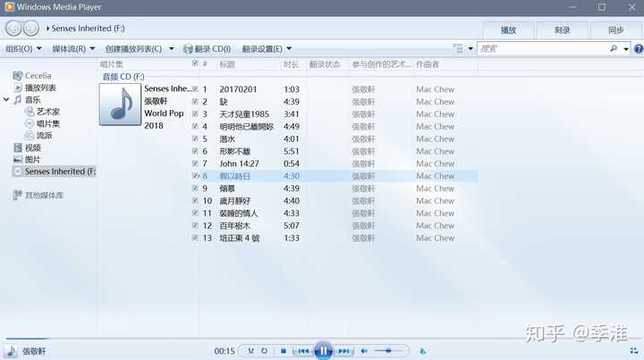Click the Help question mark icon
644x360 pixels.
pos(639,49)
